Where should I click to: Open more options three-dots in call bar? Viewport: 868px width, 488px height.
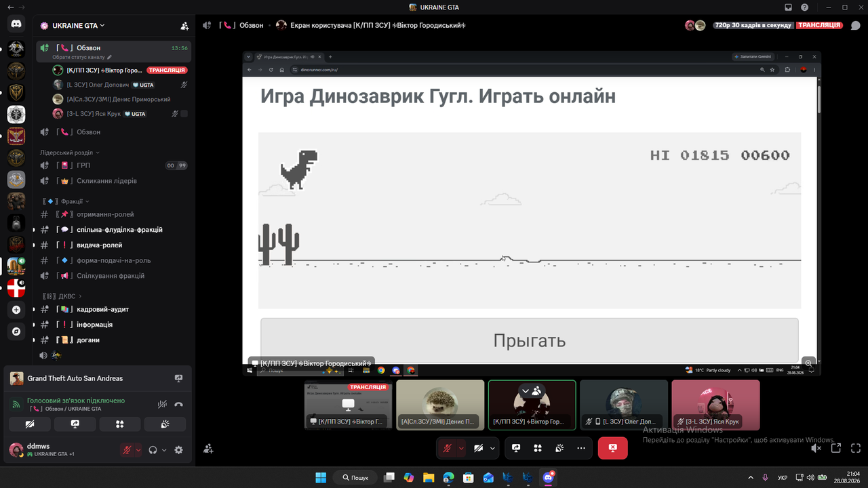pyautogui.click(x=581, y=448)
